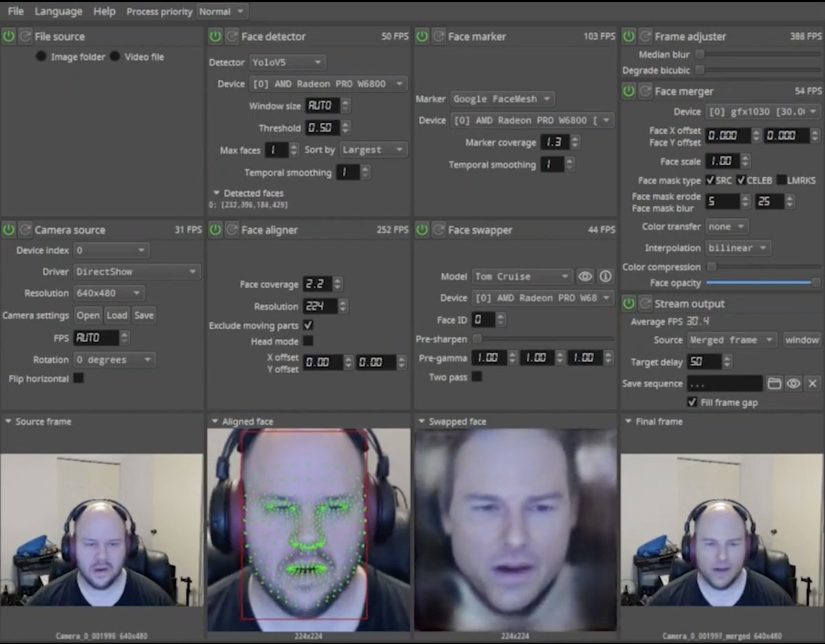The width and height of the screenshot is (825, 644).
Task: Preview the Tom Cruise model with eye icon
Action: (x=585, y=276)
